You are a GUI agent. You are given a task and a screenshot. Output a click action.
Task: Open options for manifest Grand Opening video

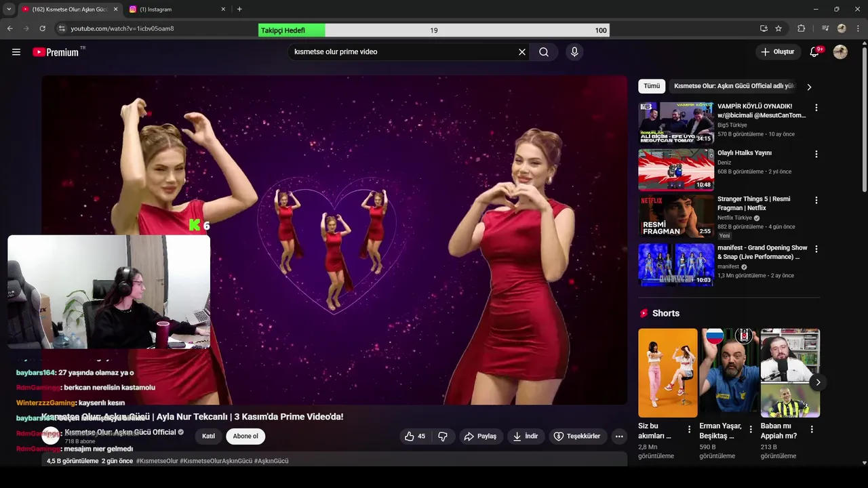(816, 249)
